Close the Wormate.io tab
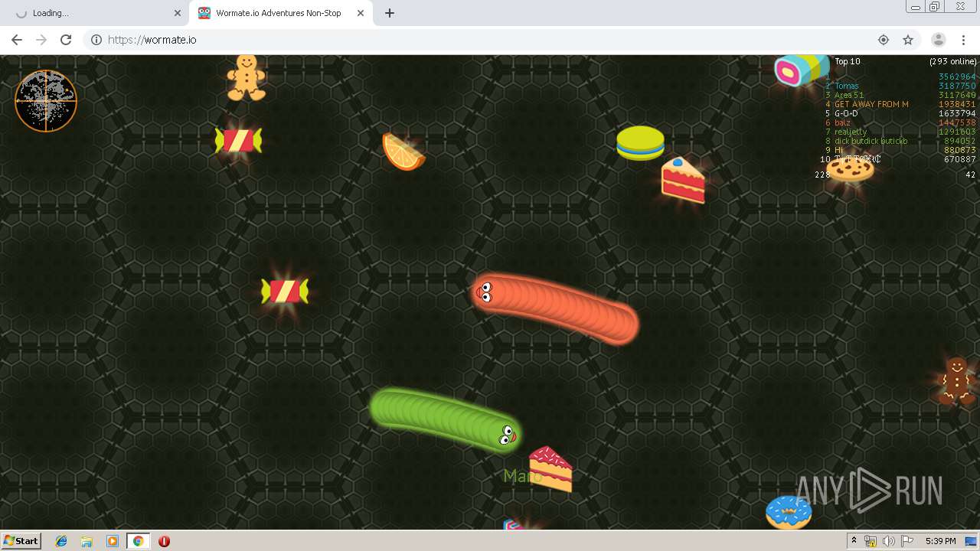 pyautogui.click(x=361, y=13)
